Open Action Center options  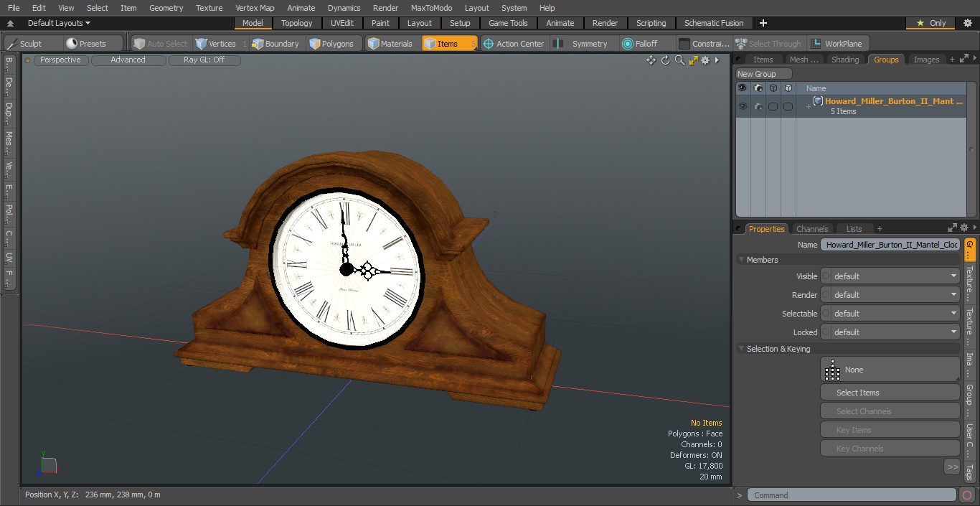514,44
